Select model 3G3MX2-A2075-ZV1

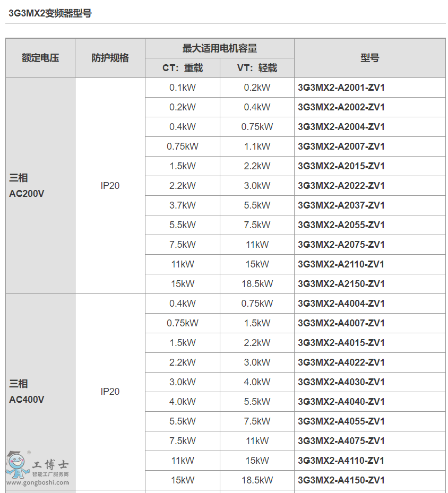click(x=341, y=245)
